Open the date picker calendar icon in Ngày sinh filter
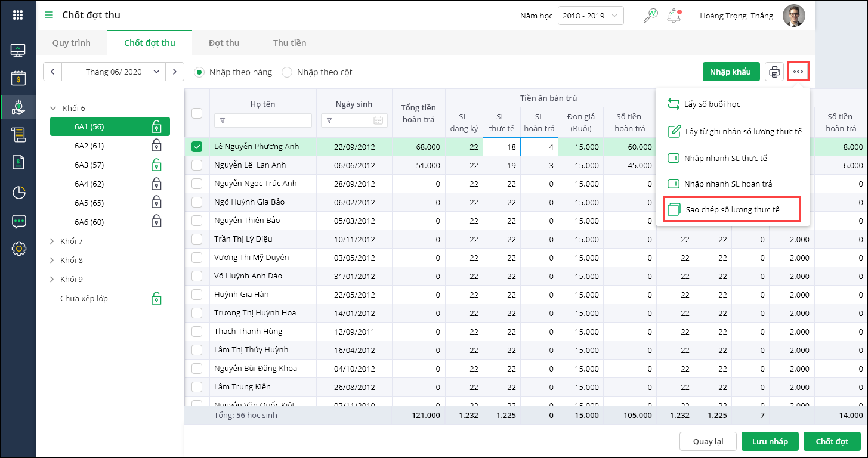 (x=378, y=120)
